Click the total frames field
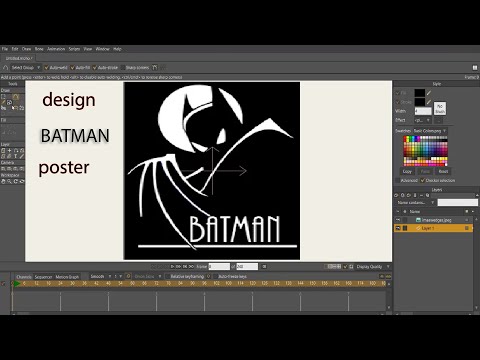 [247, 267]
